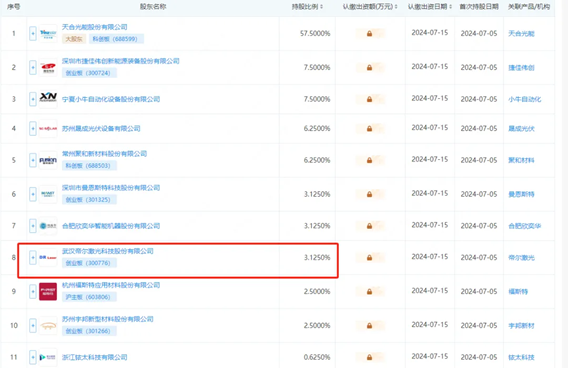Click the 天合光能 company logo in row 1
The image size is (568, 368).
point(48,34)
